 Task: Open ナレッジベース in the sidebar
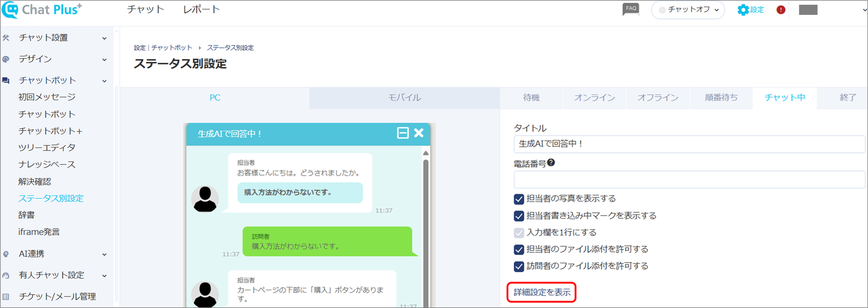pos(47,164)
